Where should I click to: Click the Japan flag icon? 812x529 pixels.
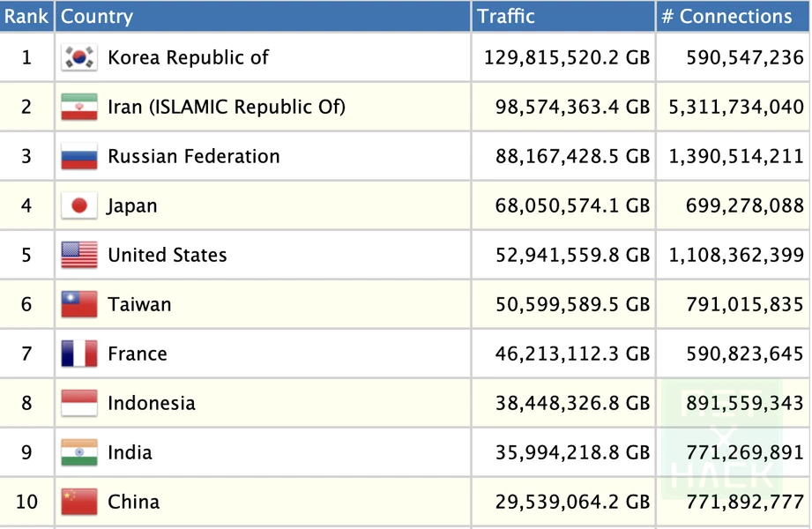78,205
